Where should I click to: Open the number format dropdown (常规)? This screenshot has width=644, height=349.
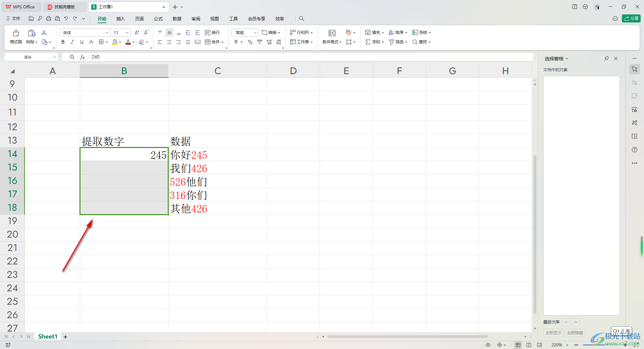click(255, 33)
